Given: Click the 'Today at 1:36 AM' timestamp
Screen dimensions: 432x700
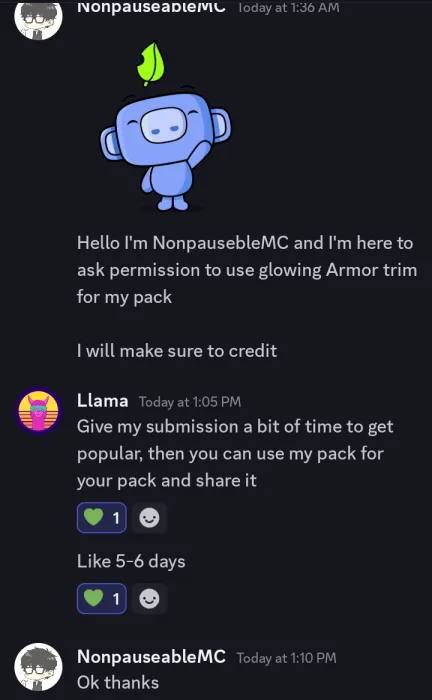Looking at the screenshot, I should pos(288,8).
